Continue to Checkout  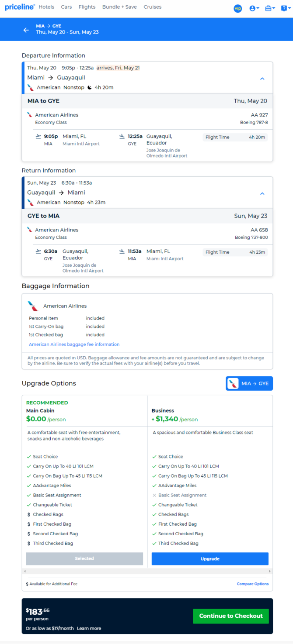(x=231, y=616)
